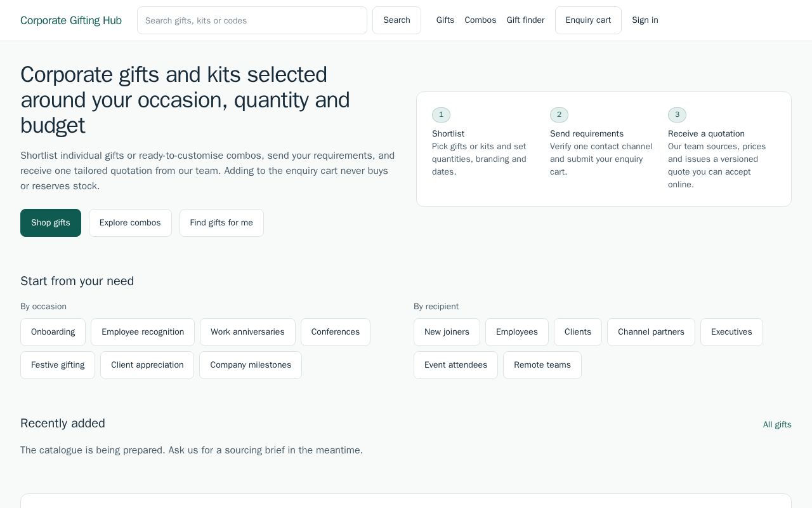Image resolution: width=812 pixels, height=508 pixels.
Task: Click the catalogue is being prepared message
Action: coord(192,450)
